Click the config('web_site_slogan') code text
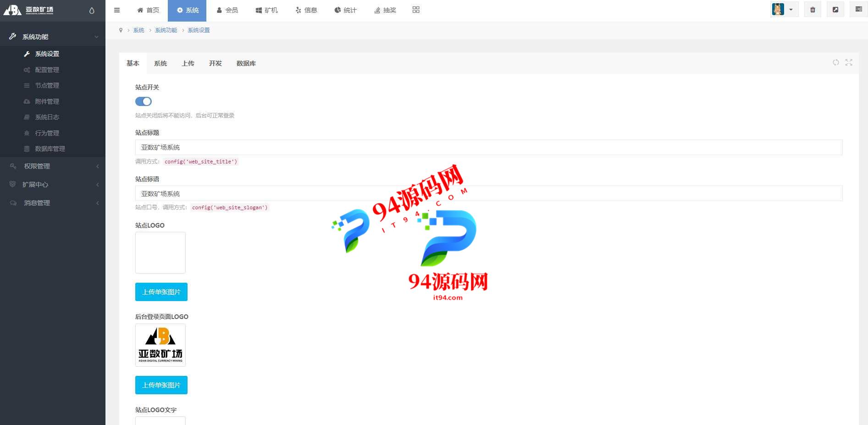 [x=230, y=207]
